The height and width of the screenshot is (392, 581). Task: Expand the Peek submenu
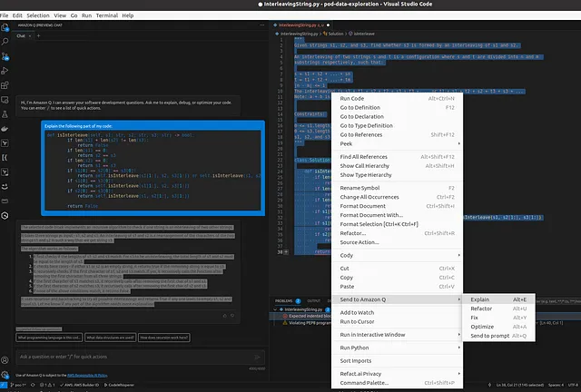pos(397,143)
